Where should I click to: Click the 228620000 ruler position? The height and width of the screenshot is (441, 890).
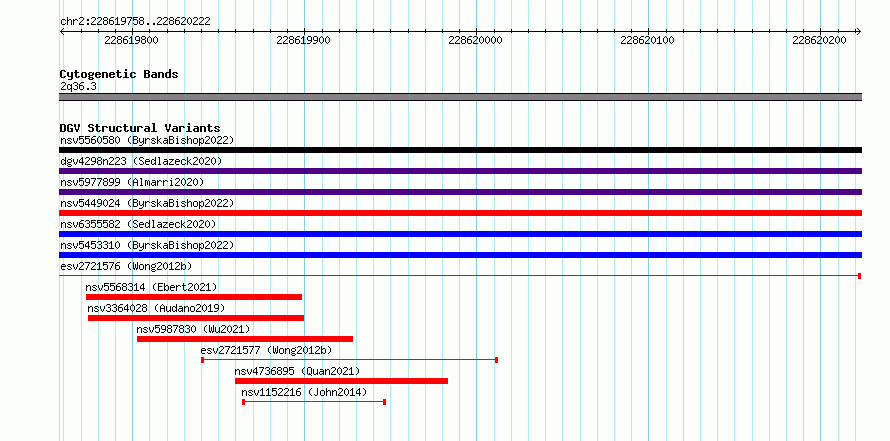pyautogui.click(x=475, y=40)
